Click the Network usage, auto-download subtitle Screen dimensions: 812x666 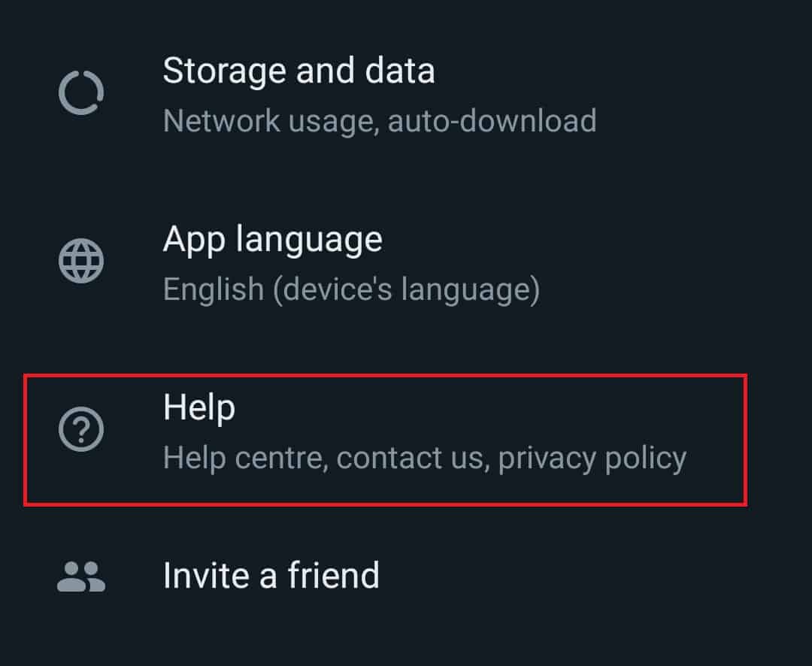click(380, 121)
